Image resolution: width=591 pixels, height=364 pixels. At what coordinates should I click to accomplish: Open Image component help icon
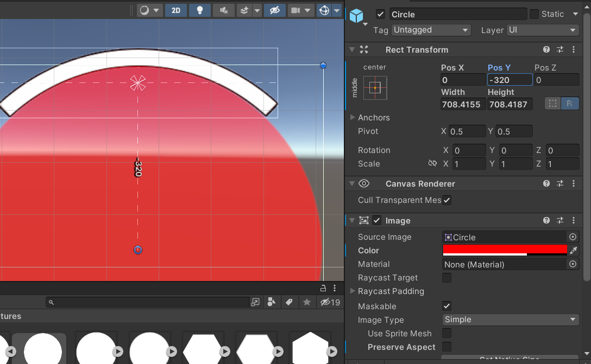click(546, 220)
